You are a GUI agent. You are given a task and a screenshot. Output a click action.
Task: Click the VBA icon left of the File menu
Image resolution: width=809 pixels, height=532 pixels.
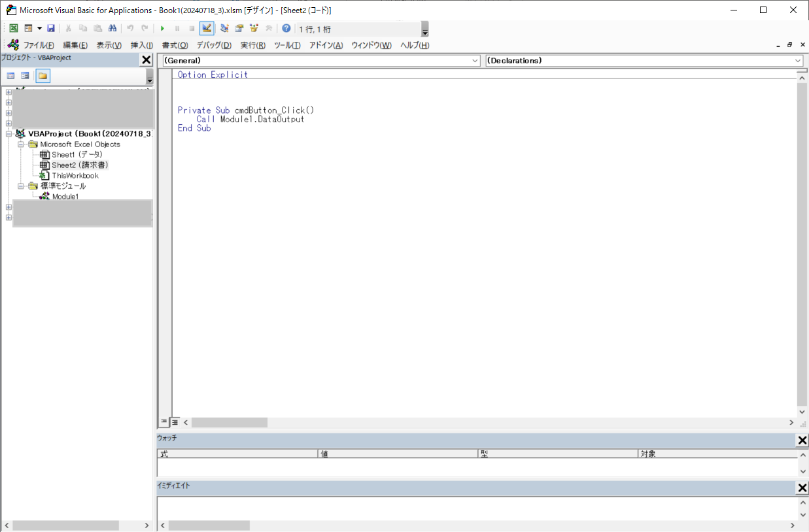click(13, 45)
